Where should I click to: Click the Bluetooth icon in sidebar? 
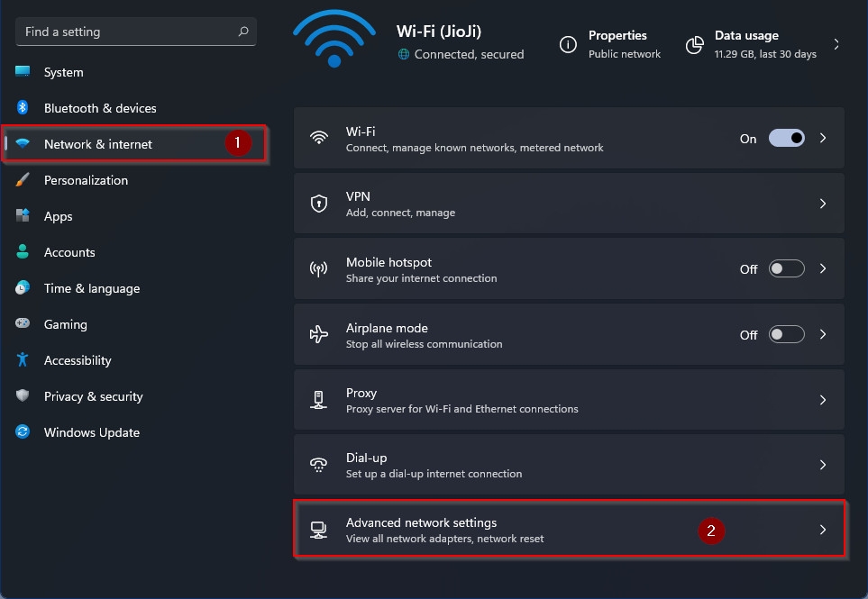[x=23, y=107]
